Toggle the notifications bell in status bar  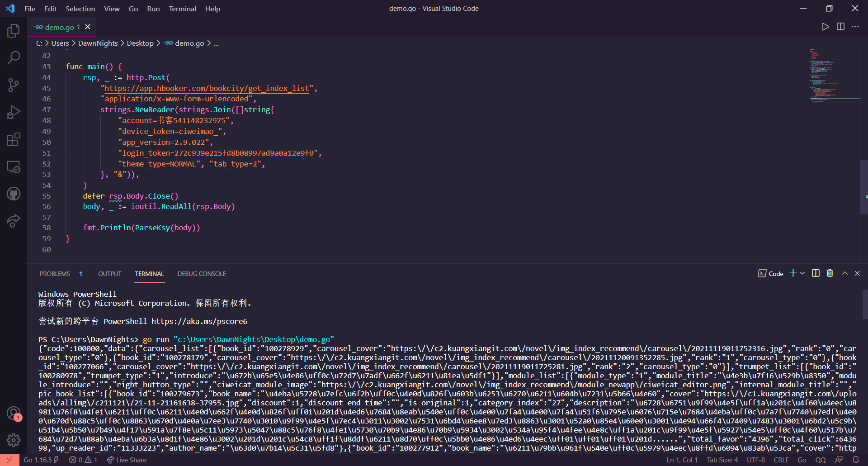point(855,460)
